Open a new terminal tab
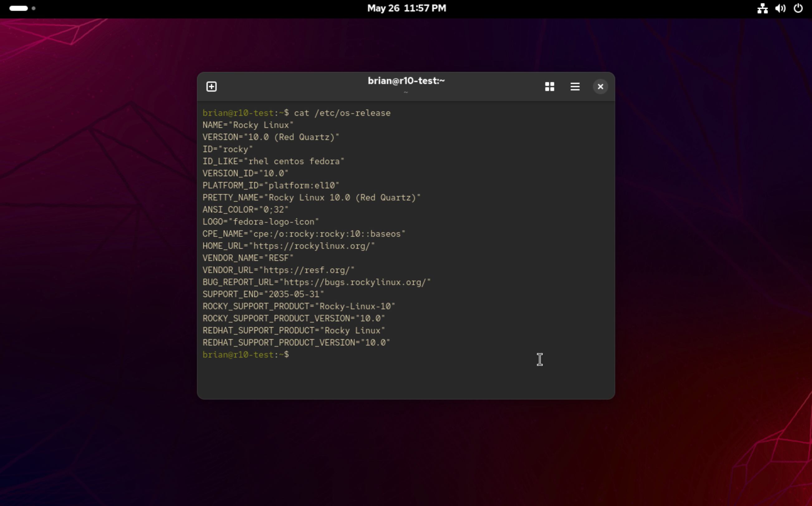 [x=211, y=87]
